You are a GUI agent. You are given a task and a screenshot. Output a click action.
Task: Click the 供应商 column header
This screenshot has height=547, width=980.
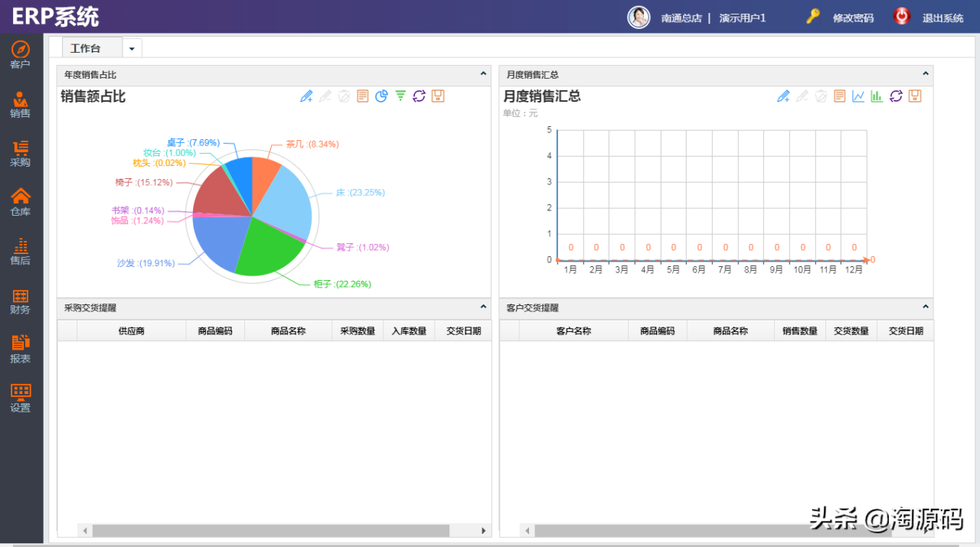click(131, 330)
